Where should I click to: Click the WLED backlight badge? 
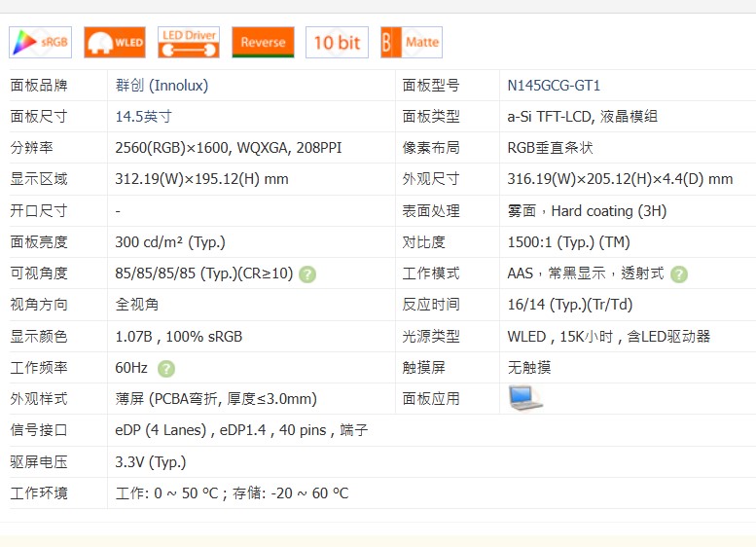tap(115, 42)
